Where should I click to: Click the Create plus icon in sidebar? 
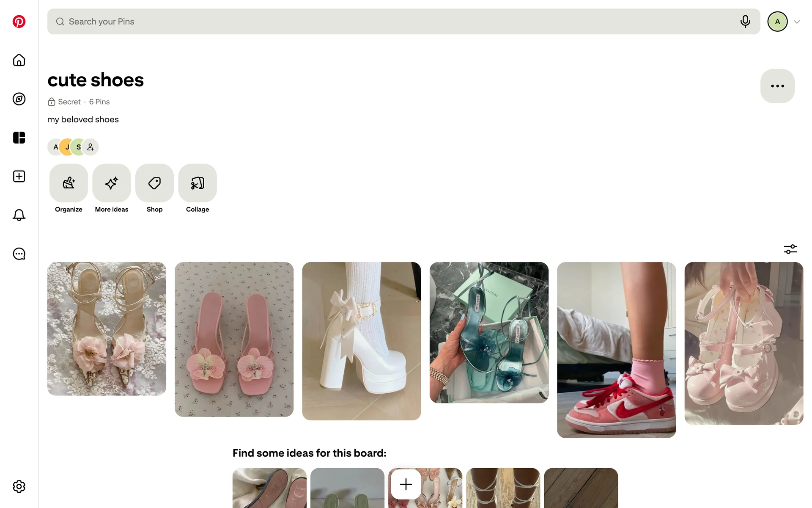(x=19, y=177)
